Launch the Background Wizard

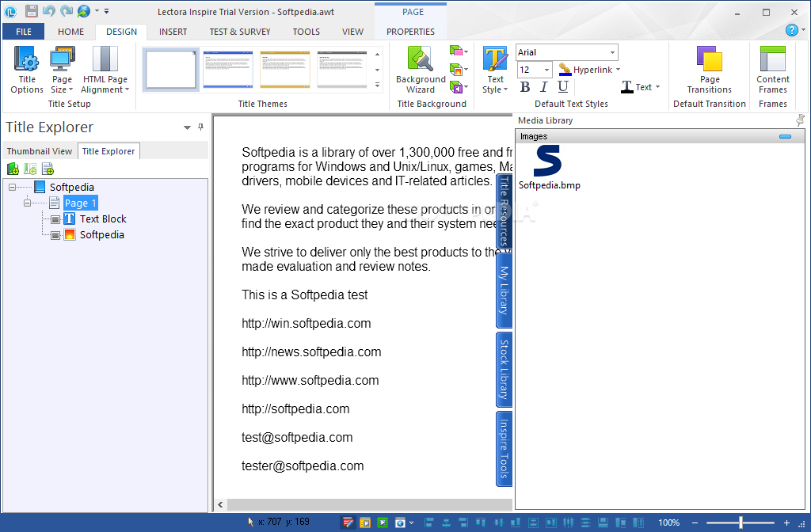click(x=421, y=70)
